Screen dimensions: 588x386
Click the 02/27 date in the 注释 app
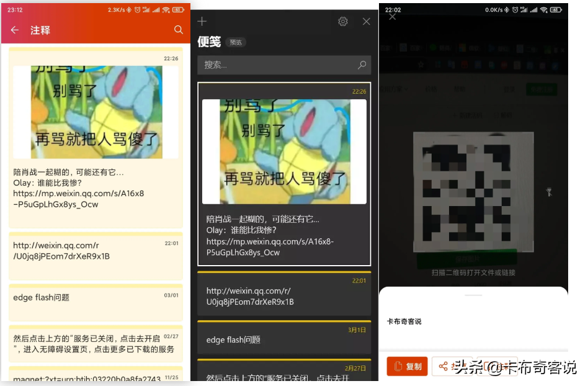[x=171, y=336]
